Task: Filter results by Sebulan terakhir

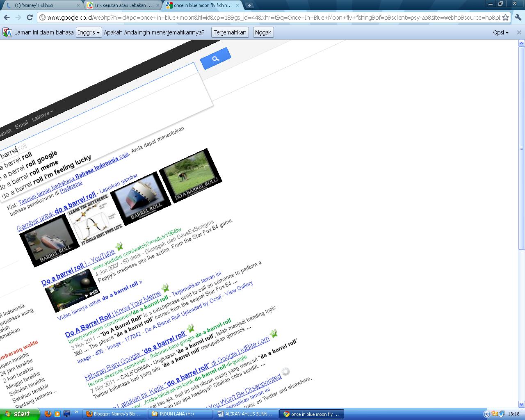Action: pyautogui.click(x=27, y=387)
